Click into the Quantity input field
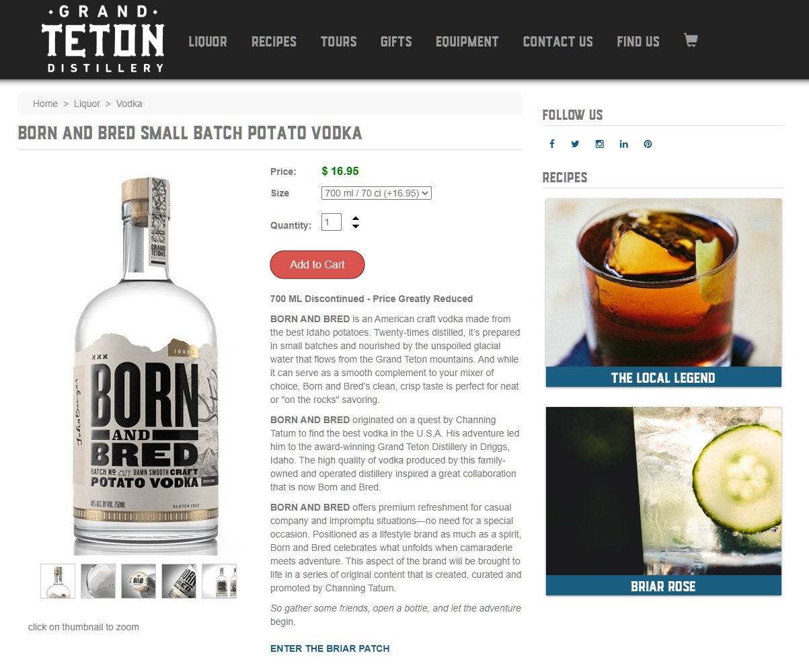This screenshot has width=809, height=672. click(x=332, y=222)
